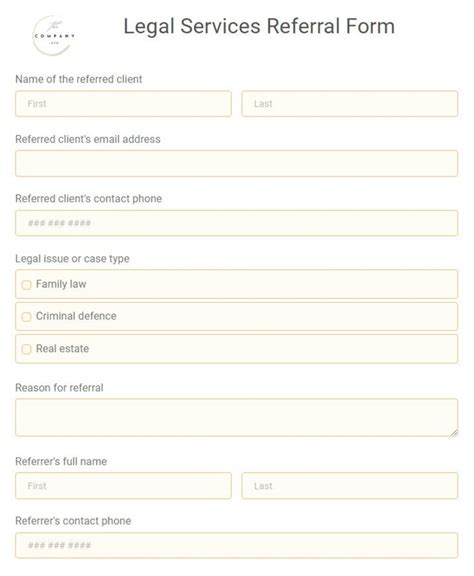This screenshot has height=576, width=474.
Task: Focus the referrer's First name field
Action: tap(123, 486)
